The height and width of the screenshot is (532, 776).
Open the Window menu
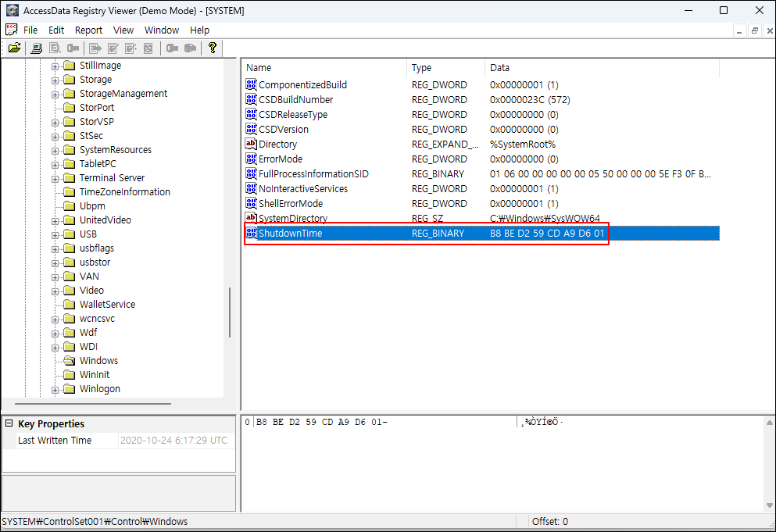(161, 30)
